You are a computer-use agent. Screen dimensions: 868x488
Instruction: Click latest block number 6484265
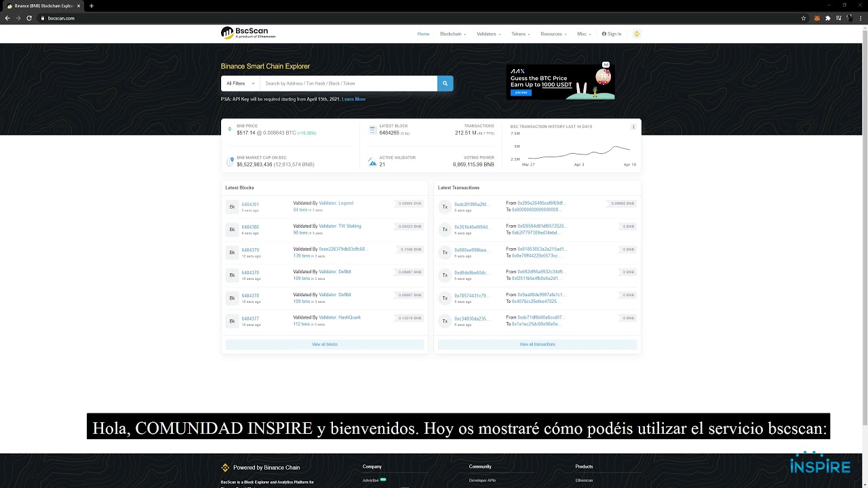tap(389, 133)
